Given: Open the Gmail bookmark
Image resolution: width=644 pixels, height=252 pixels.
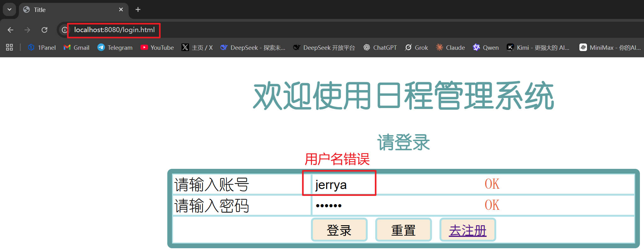Looking at the screenshot, I should coord(77,48).
